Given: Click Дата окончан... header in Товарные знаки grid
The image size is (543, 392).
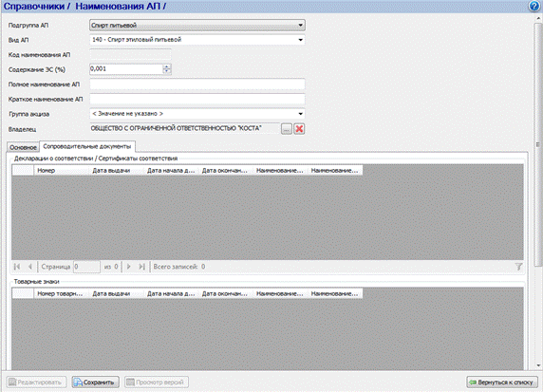Looking at the screenshot, I should (225, 293).
